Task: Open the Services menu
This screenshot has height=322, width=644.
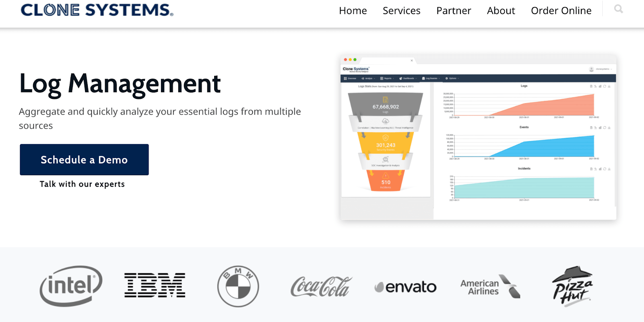Action: coord(402,10)
